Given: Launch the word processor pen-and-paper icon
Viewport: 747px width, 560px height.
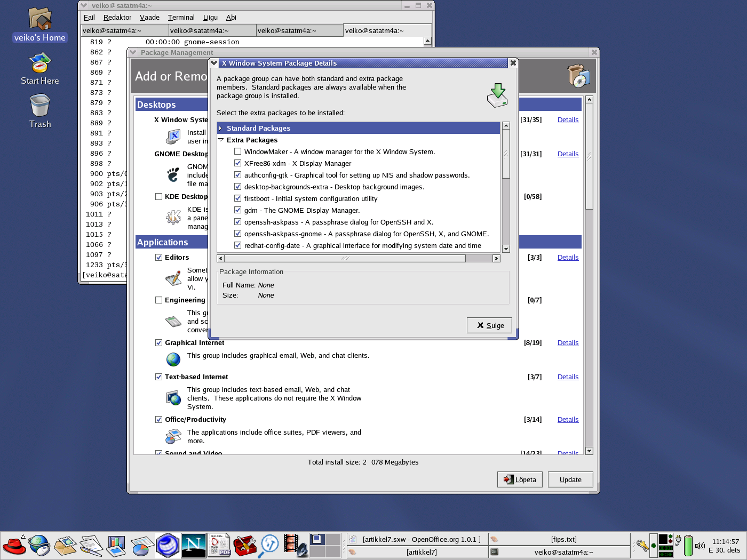Looking at the screenshot, I should pyautogui.click(x=91, y=546).
